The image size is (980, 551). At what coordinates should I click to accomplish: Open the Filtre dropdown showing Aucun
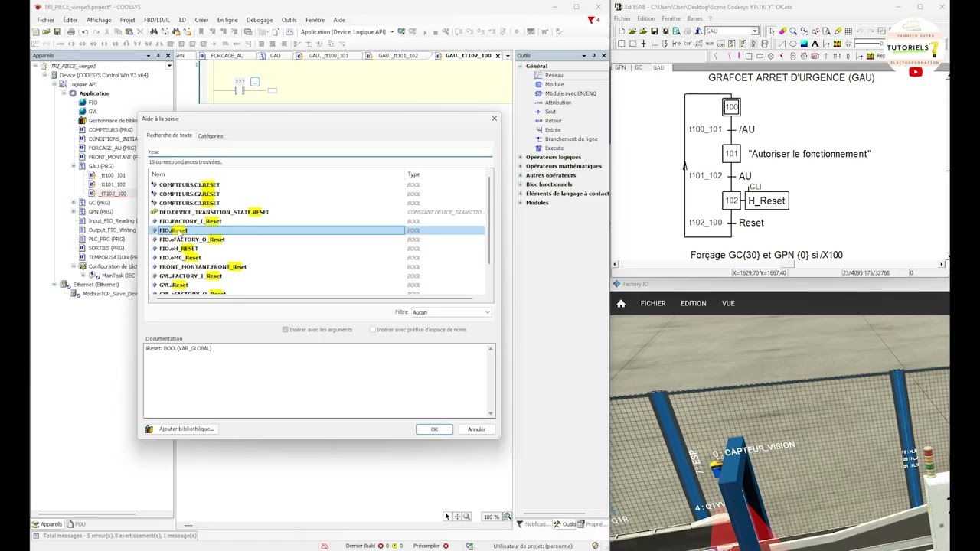click(451, 312)
